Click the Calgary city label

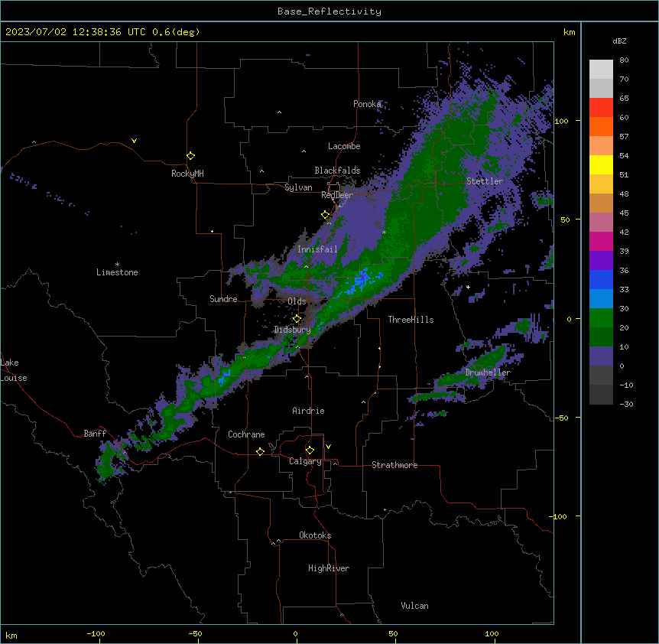pos(305,461)
